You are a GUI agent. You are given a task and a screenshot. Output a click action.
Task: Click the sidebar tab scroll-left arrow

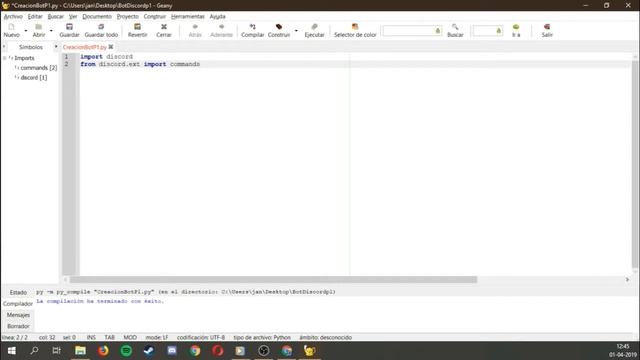(x=4, y=47)
